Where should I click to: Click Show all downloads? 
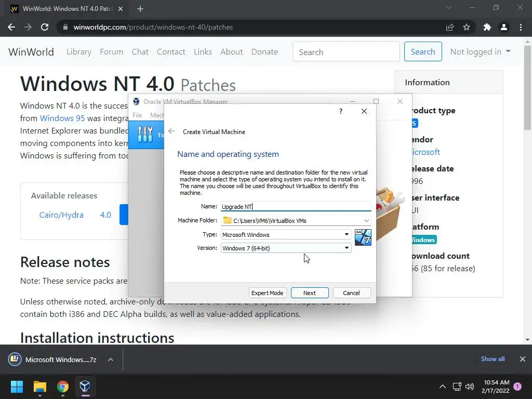click(x=493, y=358)
